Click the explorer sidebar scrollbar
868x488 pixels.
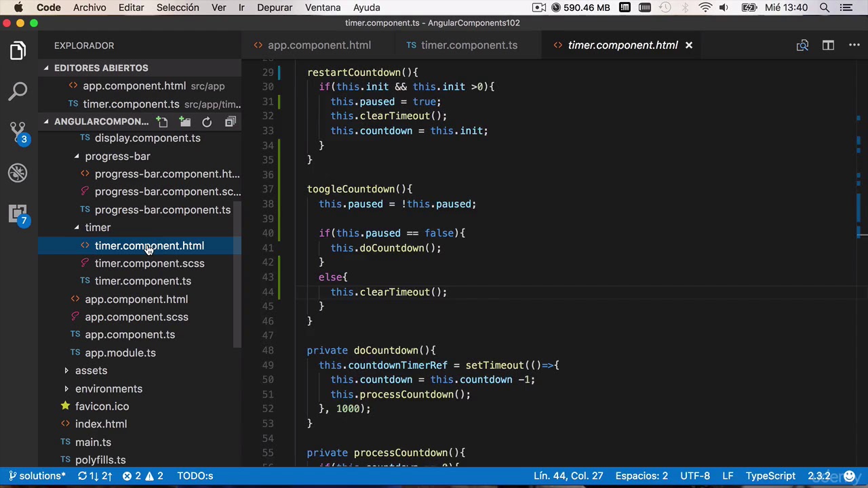(x=237, y=274)
